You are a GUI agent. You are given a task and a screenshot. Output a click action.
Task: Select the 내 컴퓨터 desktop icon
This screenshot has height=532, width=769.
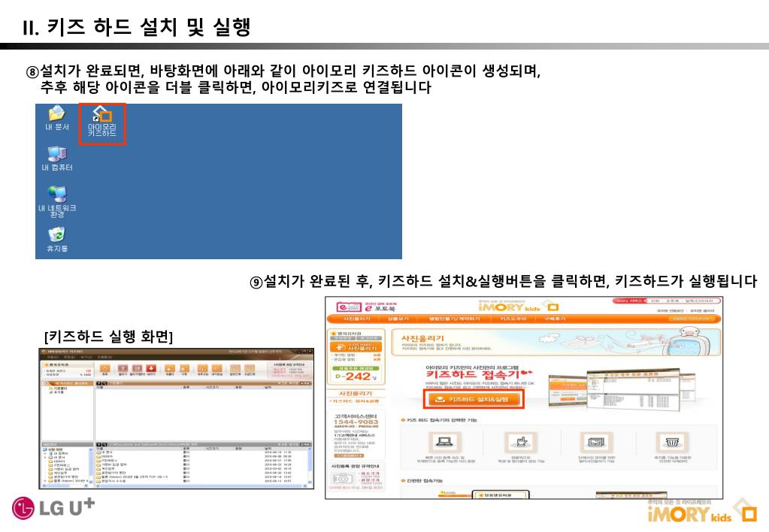coord(57,159)
